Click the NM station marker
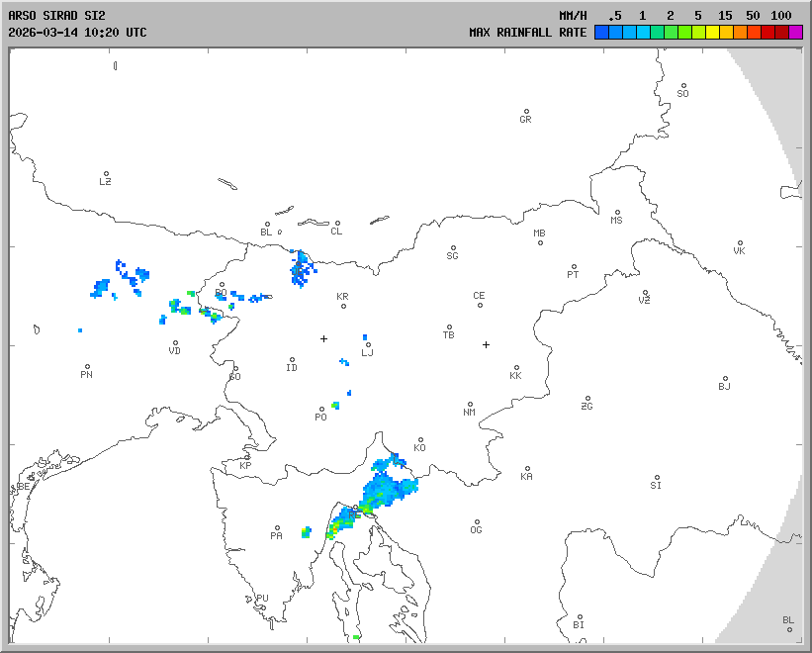 point(469,404)
